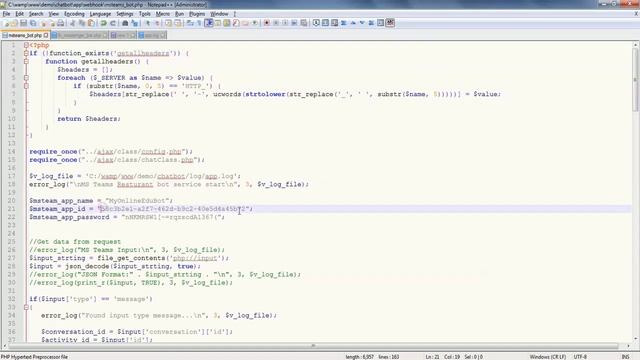Toggle synchronized vertical scrolling
The height and width of the screenshot is (360, 640).
168,23
